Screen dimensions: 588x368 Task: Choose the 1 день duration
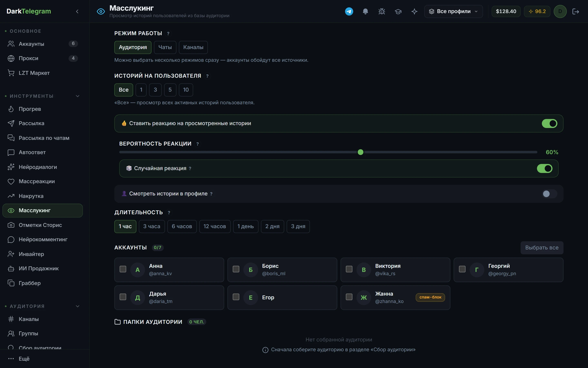pyautogui.click(x=246, y=227)
